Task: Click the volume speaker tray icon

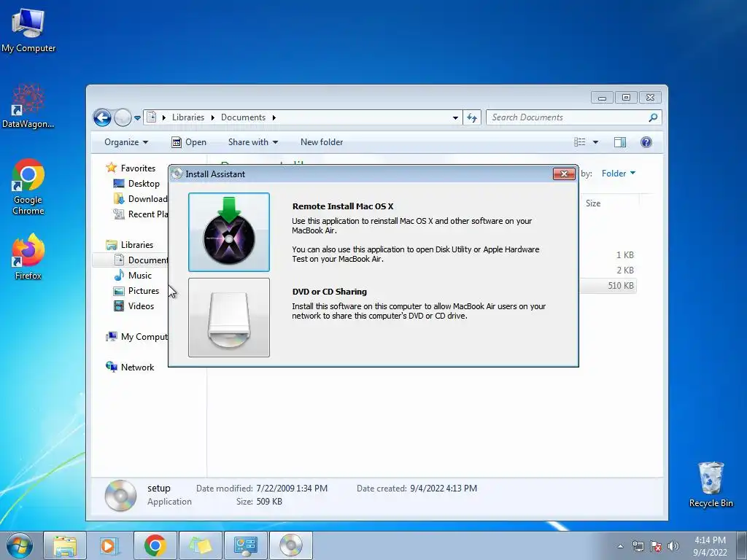Action: coord(673,546)
